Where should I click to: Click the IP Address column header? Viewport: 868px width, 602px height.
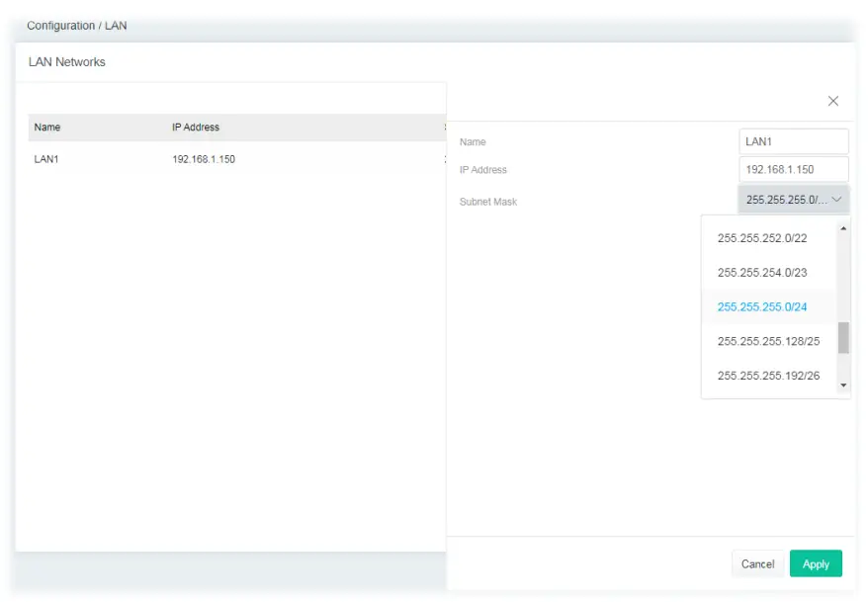196,128
